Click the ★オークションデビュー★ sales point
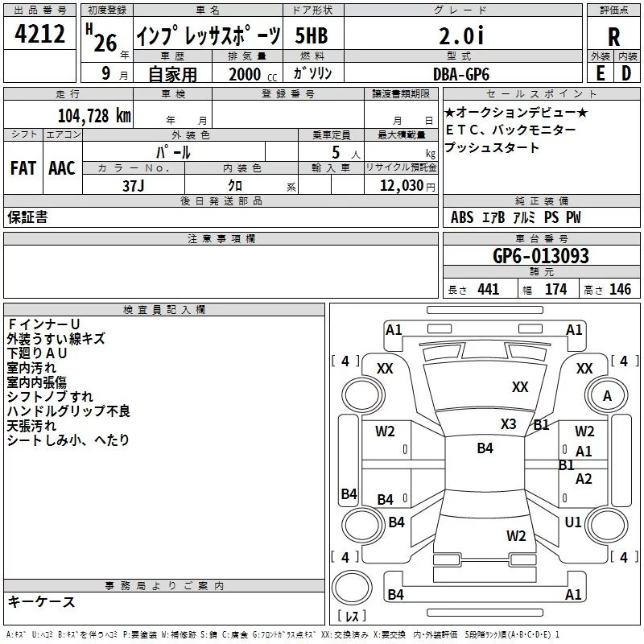The image size is (644, 644). [516, 112]
